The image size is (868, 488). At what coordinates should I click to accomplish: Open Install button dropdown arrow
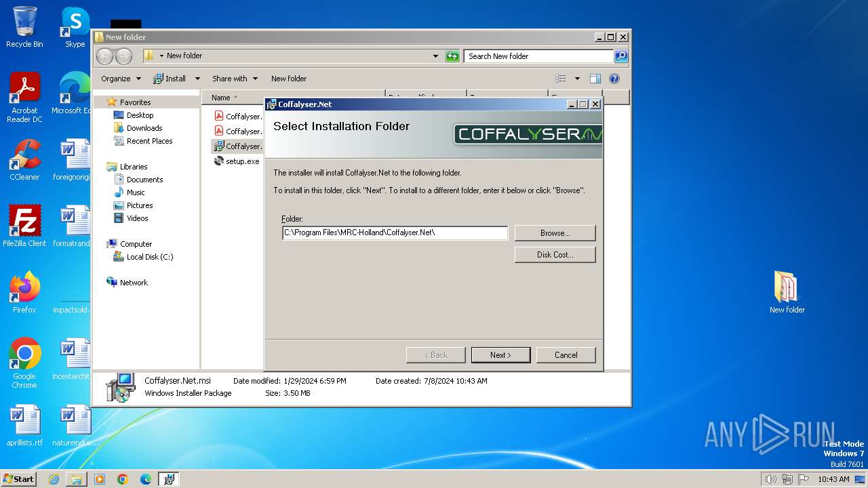point(197,79)
